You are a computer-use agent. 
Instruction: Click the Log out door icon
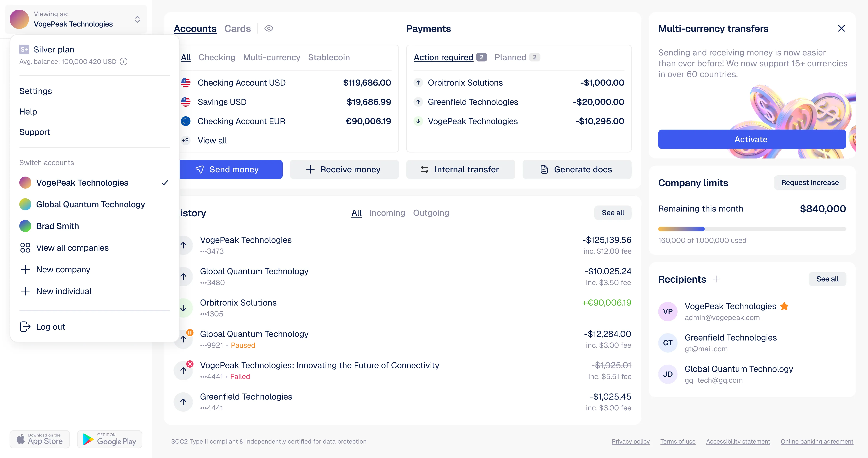[25, 327]
